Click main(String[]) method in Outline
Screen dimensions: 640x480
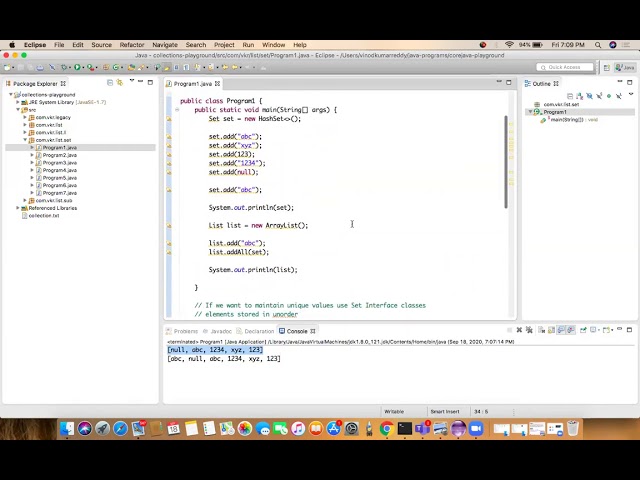570,120
